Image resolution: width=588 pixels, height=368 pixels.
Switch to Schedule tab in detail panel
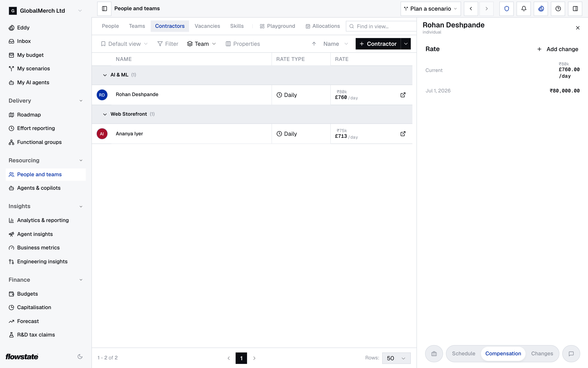pyautogui.click(x=464, y=353)
